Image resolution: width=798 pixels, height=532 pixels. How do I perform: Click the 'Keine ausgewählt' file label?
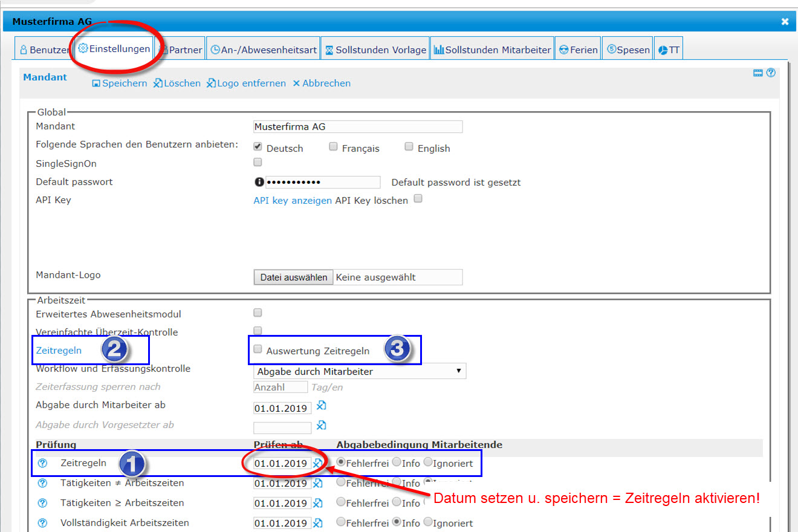pos(375,277)
